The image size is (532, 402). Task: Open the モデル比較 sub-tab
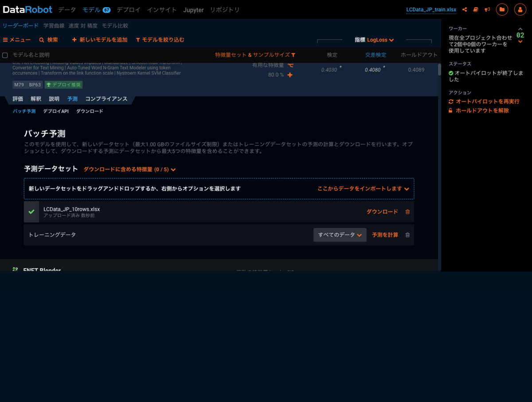point(115,26)
